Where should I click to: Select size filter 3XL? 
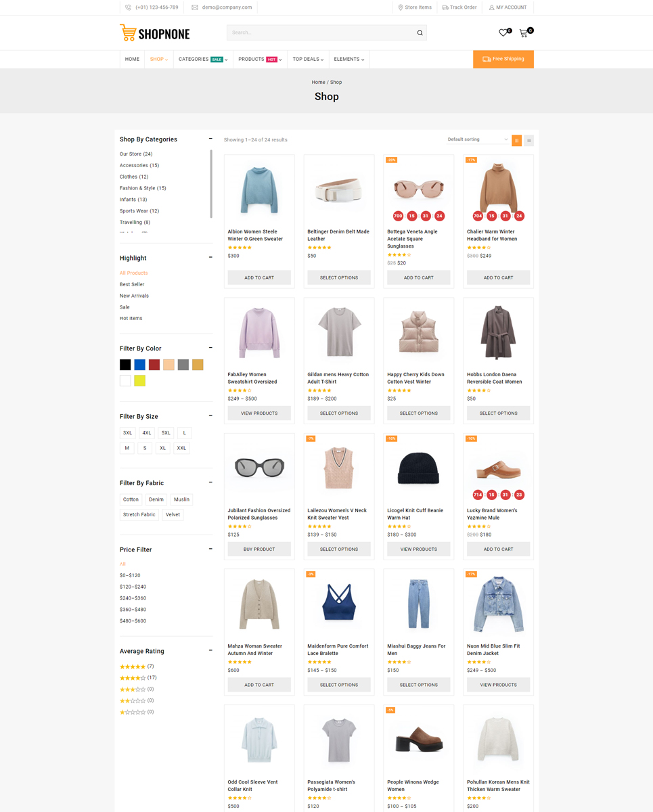(127, 432)
